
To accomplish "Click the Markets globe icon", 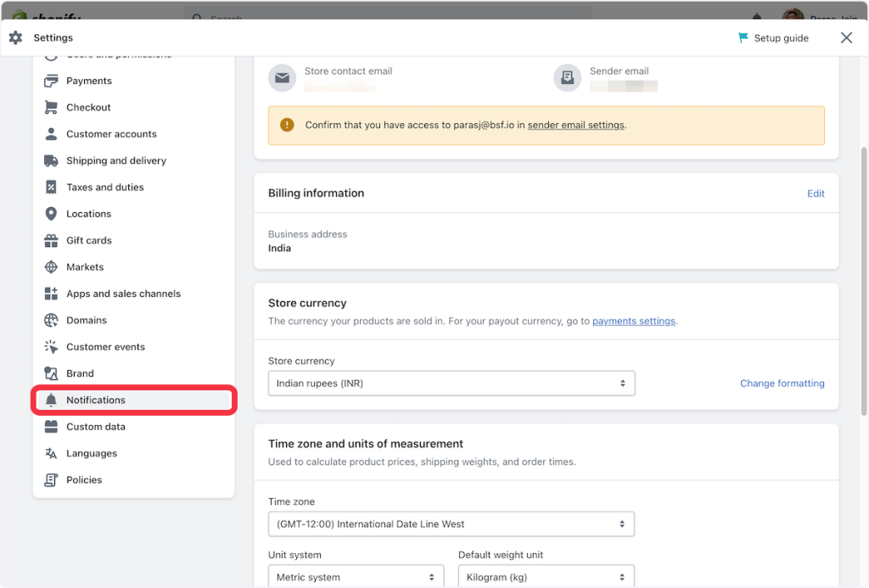I will coord(51,267).
